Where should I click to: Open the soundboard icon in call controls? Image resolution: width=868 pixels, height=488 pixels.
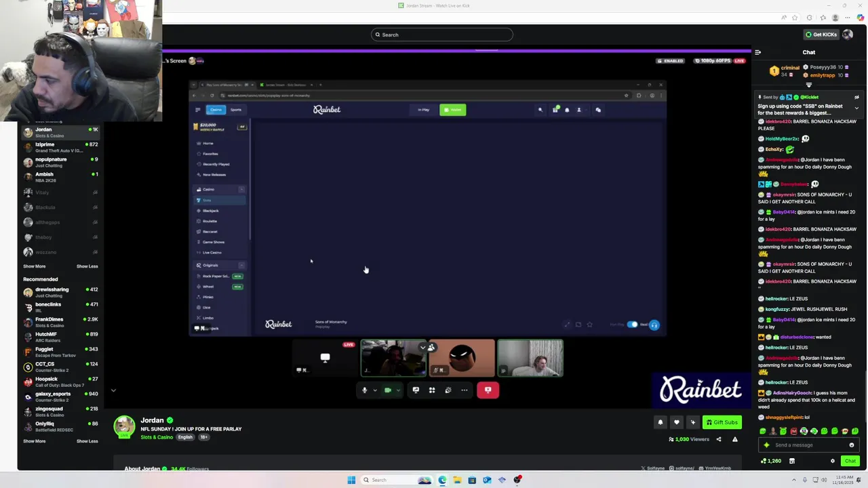coord(448,390)
